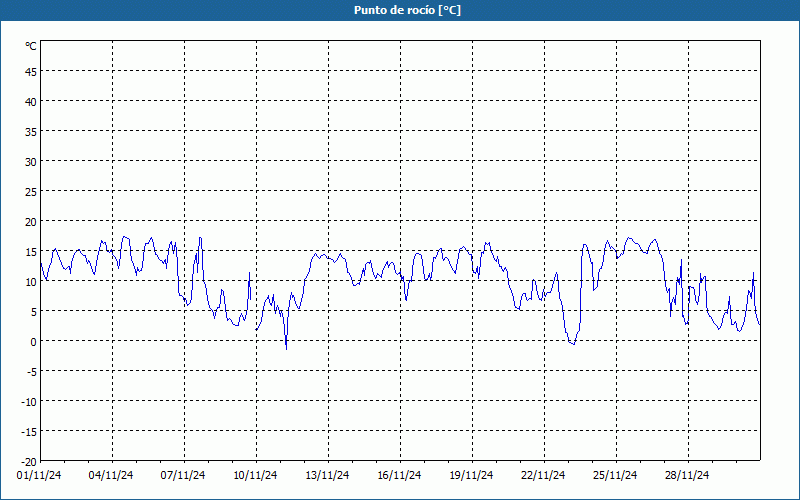This screenshot has height=500, width=800.
Task: Click the 04/11/24 date label
Action: point(111,476)
